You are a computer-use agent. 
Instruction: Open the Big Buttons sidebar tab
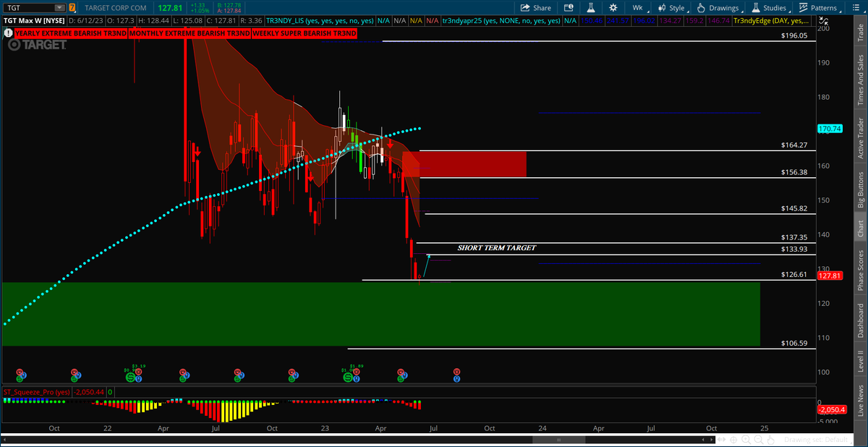(861, 190)
